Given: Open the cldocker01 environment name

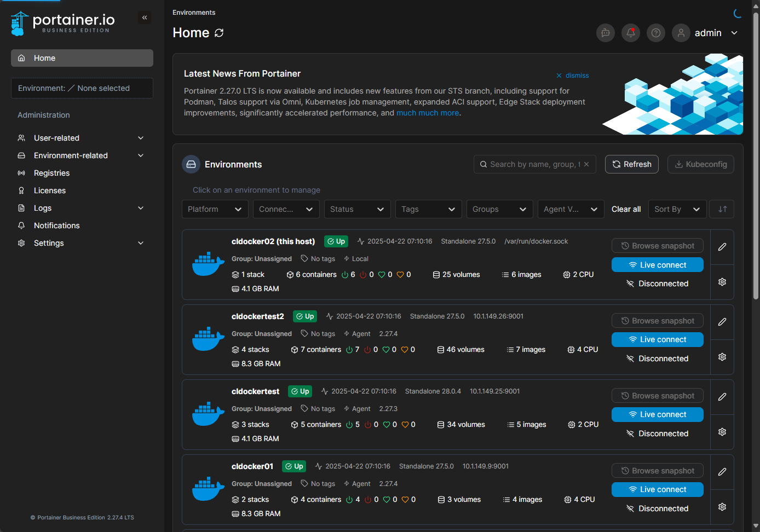Looking at the screenshot, I should 252,466.
